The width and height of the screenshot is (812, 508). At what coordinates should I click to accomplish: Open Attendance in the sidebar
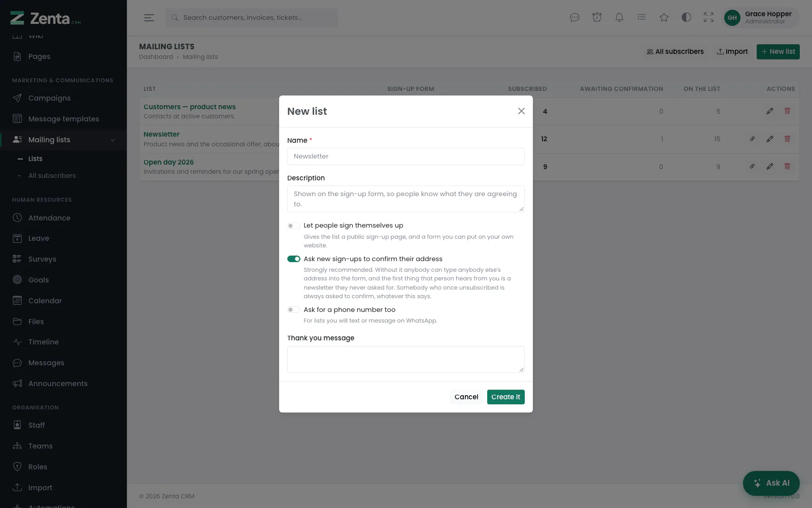63,218
